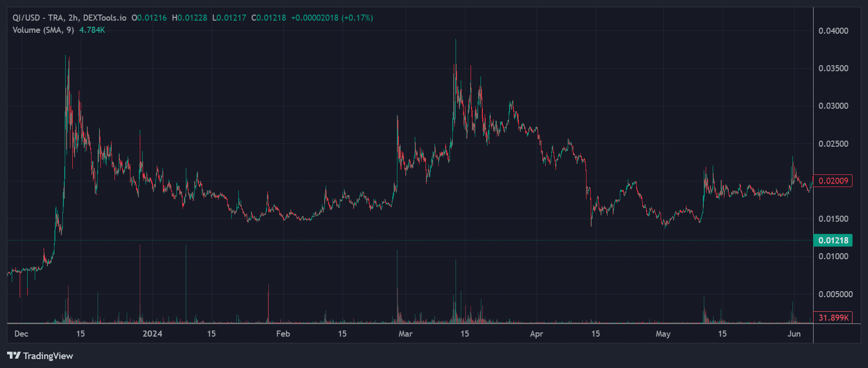Click the red 31.899K volume label
This screenshot has width=868, height=368.
tap(833, 318)
